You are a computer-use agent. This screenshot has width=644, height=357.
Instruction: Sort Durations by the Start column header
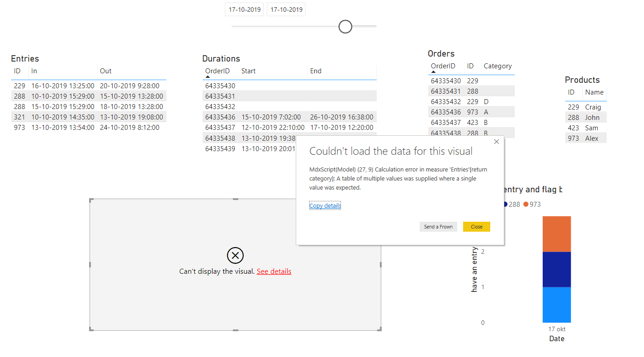pos(249,71)
